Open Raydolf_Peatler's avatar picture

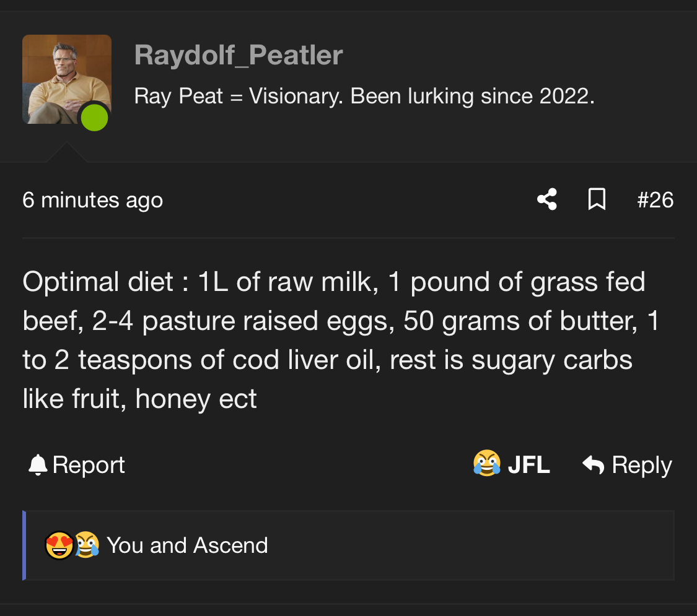click(67, 79)
